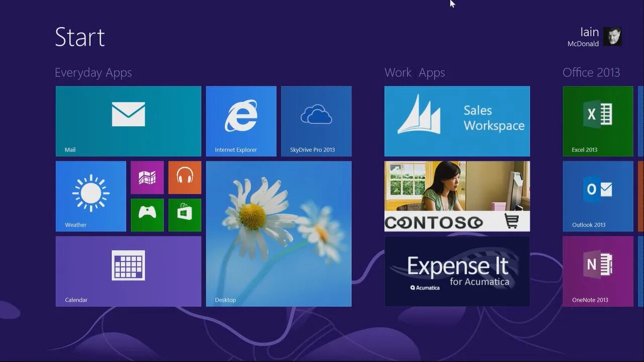Select the Office 2013 group heading
This screenshot has width=644, height=362.
point(591,72)
